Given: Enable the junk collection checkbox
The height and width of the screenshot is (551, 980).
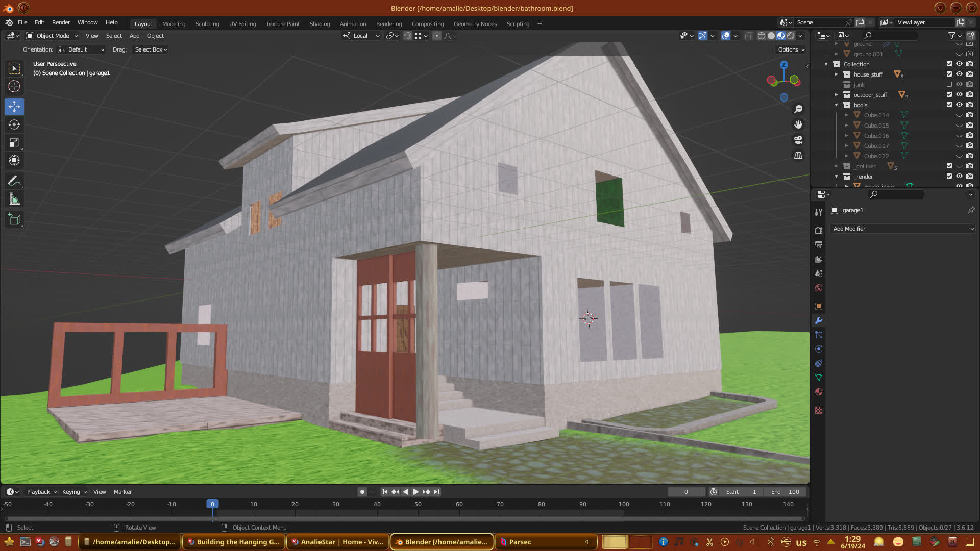Looking at the screenshot, I should click(949, 85).
